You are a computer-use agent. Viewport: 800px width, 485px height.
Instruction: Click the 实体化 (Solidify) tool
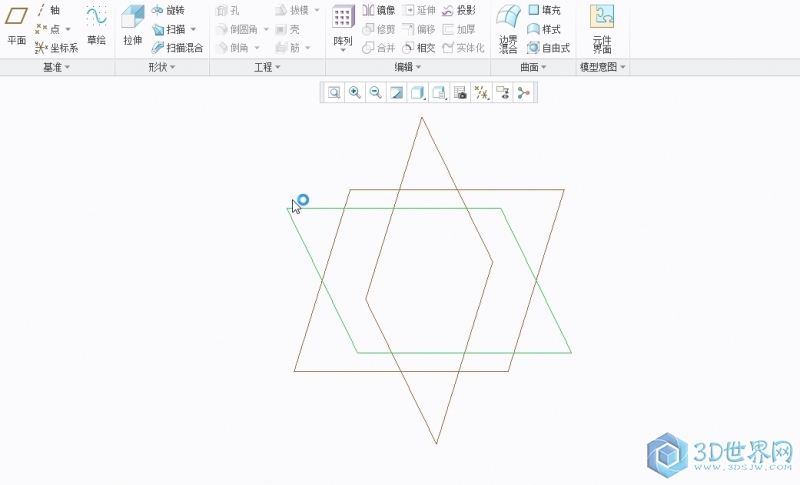[463, 48]
